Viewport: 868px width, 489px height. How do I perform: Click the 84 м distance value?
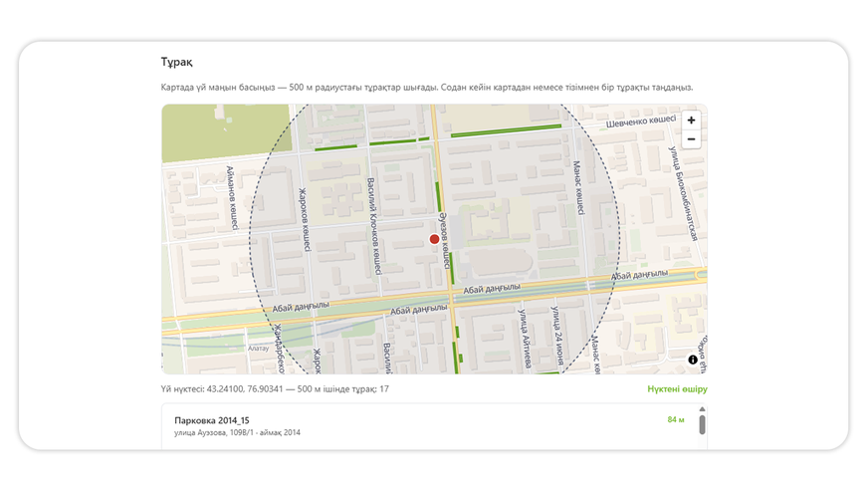[x=675, y=419]
